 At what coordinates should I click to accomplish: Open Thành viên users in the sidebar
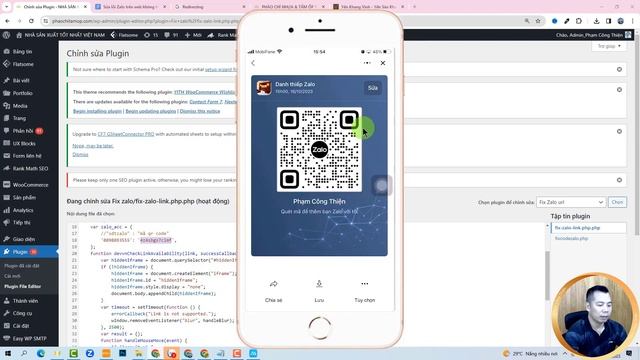[25, 301]
